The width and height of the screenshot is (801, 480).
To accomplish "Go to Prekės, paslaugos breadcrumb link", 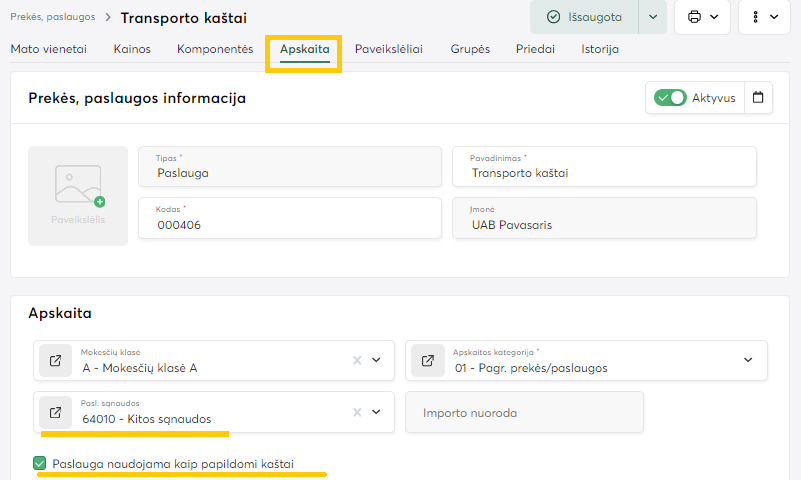I will [54, 18].
